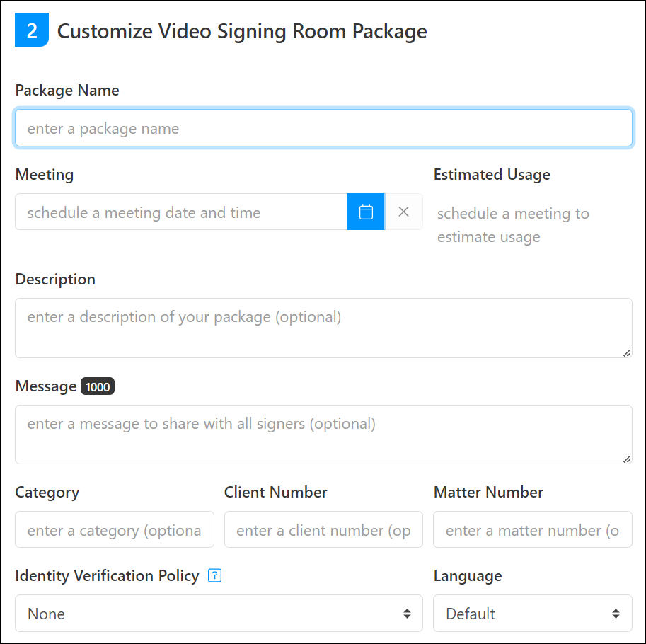Click into the Description text area
The height and width of the screenshot is (644, 646).
[x=323, y=328]
